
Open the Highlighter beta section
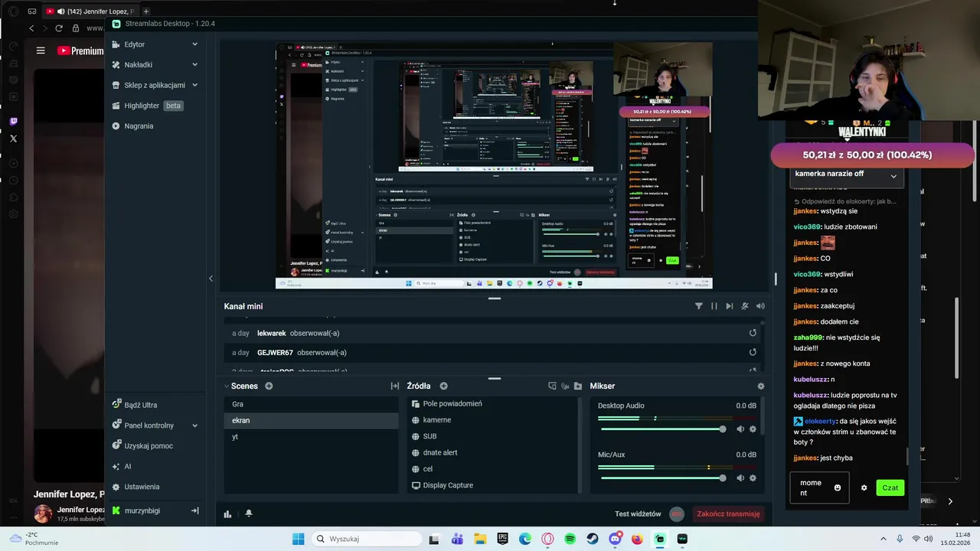pyautogui.click(x=147, y=106)
